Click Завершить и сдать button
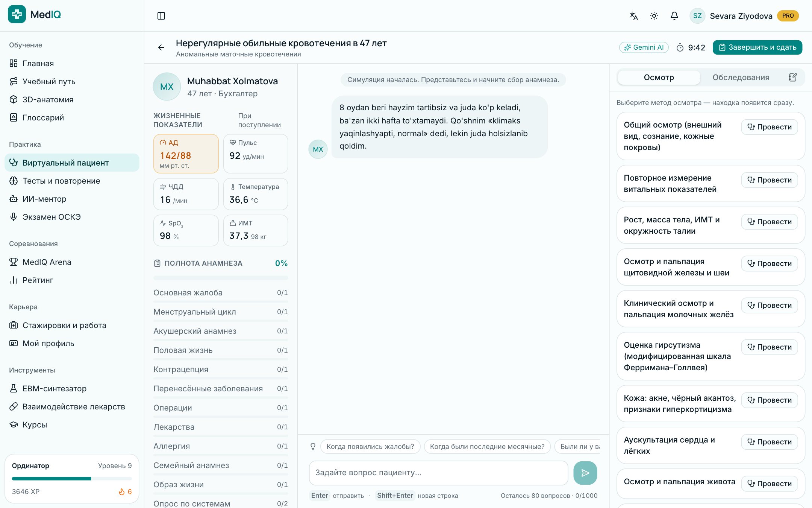The width and height of the screenshot is (812, 508). pyautogui.click(x=757, y=47)
